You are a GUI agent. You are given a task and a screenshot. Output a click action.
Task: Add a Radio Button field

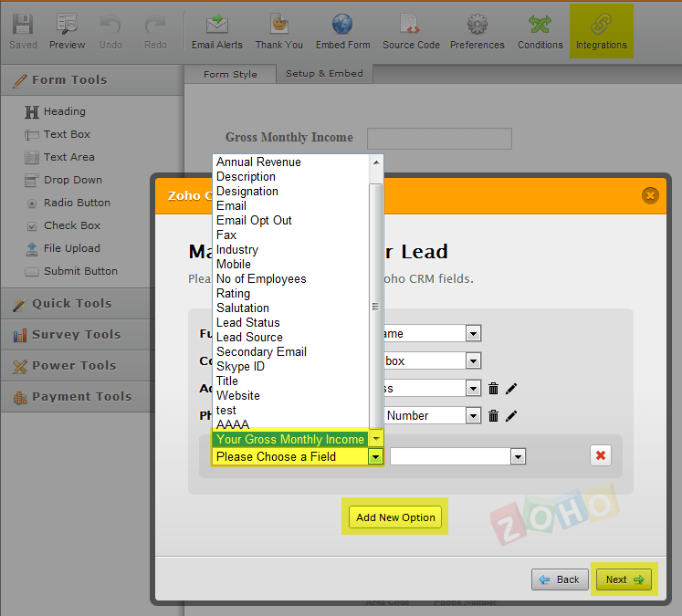[x=68, y=203]
